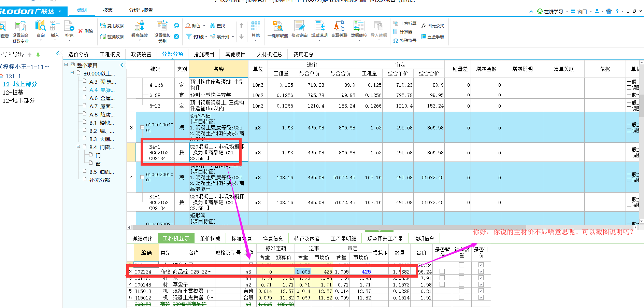Move the row up with the up arrow
Screen dimensions: 644x308
[241, 26]
